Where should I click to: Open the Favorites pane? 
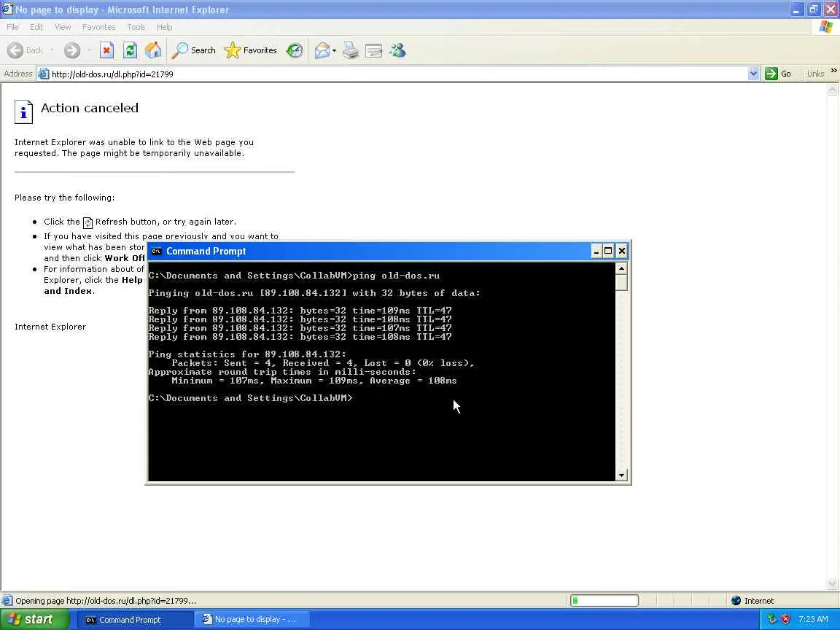(x=250, y=50)
